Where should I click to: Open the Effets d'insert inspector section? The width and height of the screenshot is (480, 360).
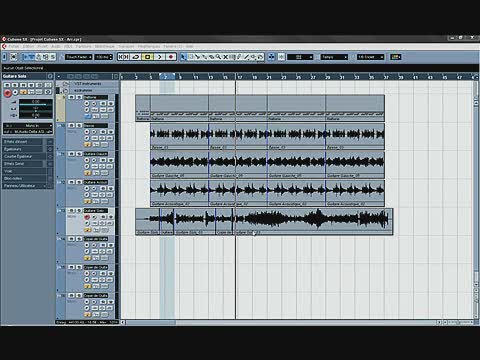pos(23,142)
